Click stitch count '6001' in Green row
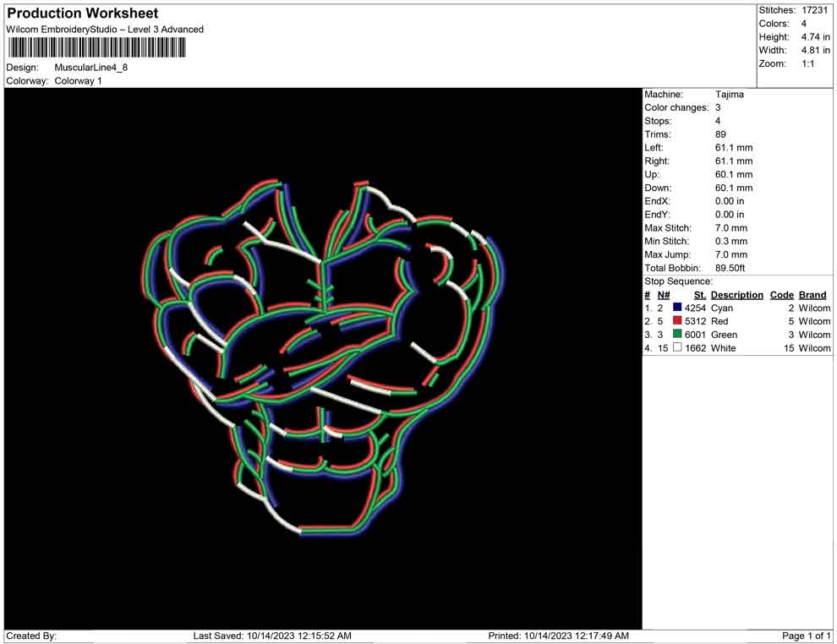 (695, 335)
